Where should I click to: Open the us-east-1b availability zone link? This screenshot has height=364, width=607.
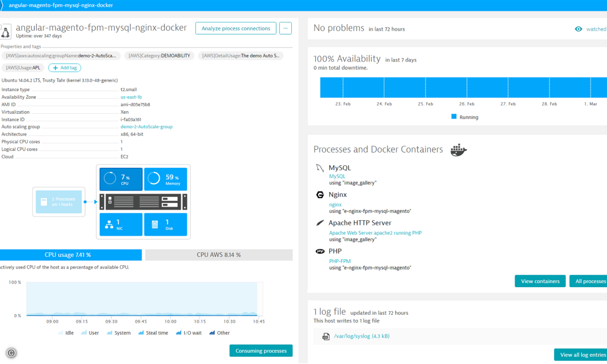[x=131, y=97]
